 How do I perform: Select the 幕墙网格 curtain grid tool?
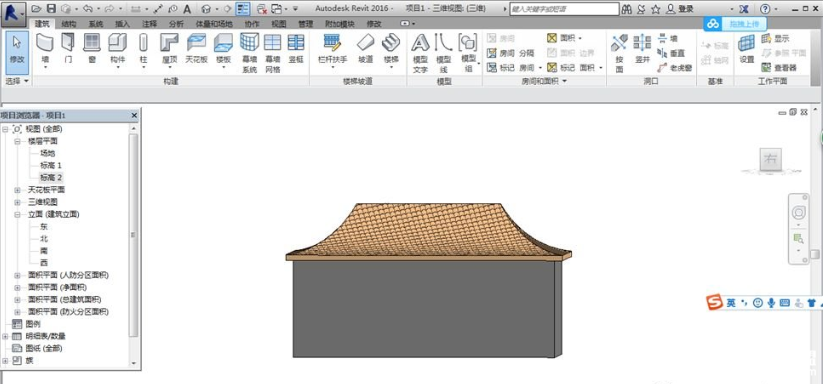273,53
